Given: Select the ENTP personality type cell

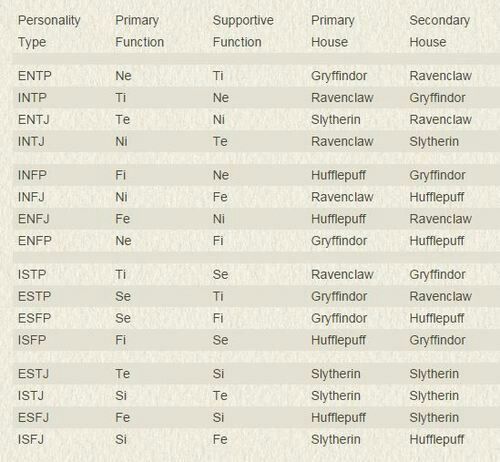Looking at the screenshot, I should coord(35,76).
